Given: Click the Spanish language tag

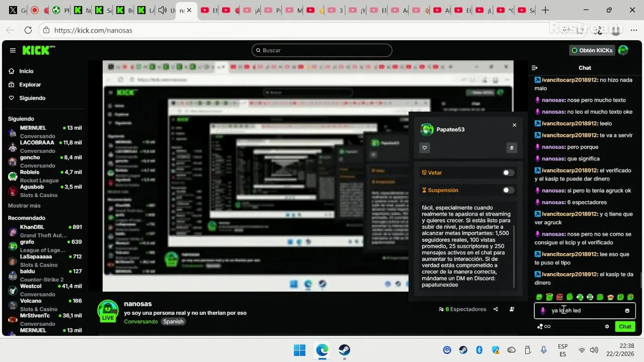Looking at the screenshot, I should pyautogui.click(x=173, y=322).
